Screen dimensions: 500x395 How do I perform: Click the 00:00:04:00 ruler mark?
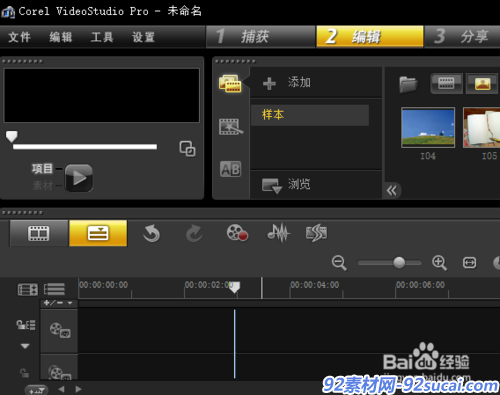[315, 285]
